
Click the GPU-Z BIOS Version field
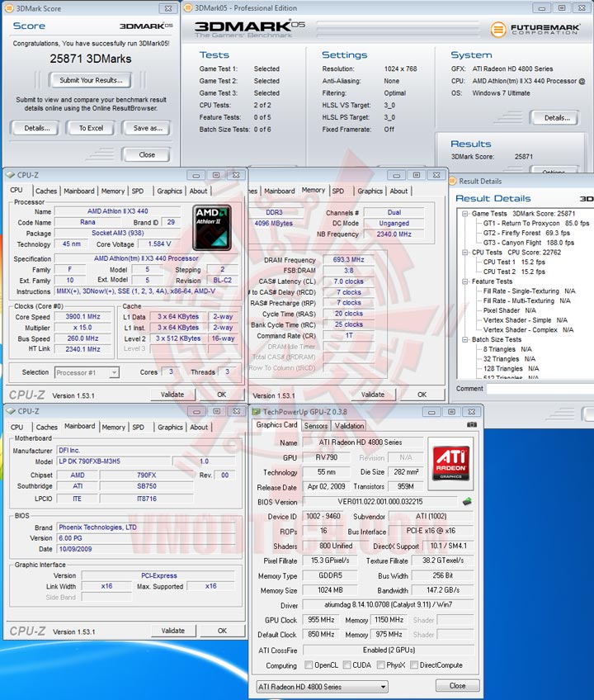coord(380,502)
